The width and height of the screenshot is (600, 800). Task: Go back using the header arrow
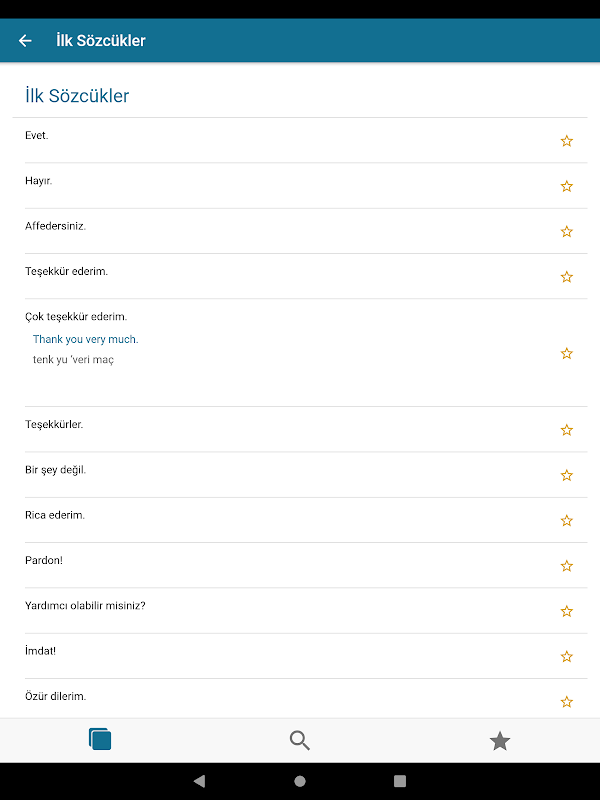[x=25, y=41]
